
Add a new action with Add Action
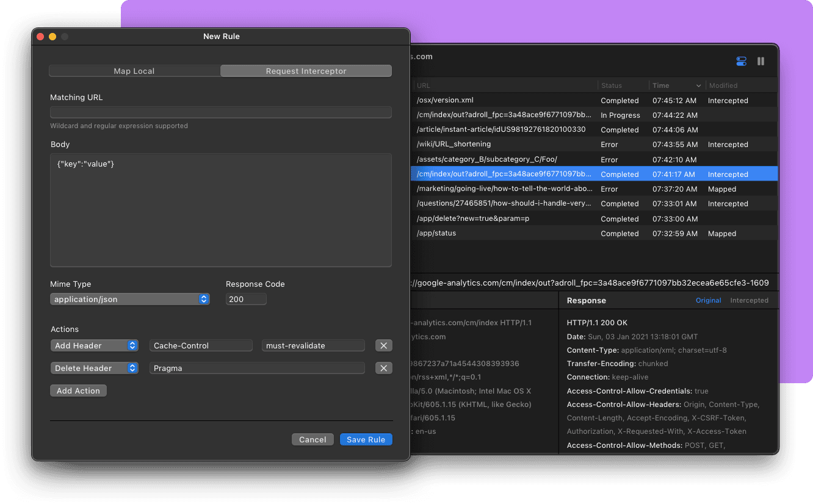(x=78, y=391)
